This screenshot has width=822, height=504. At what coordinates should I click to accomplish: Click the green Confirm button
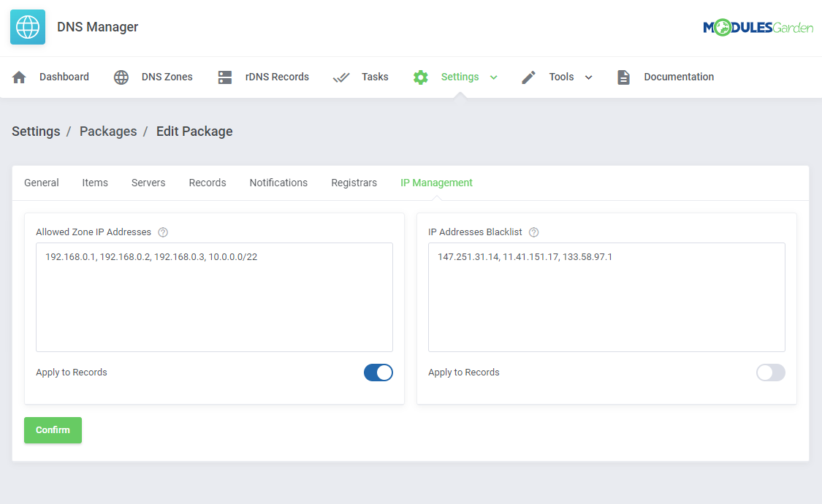[53, 430]
